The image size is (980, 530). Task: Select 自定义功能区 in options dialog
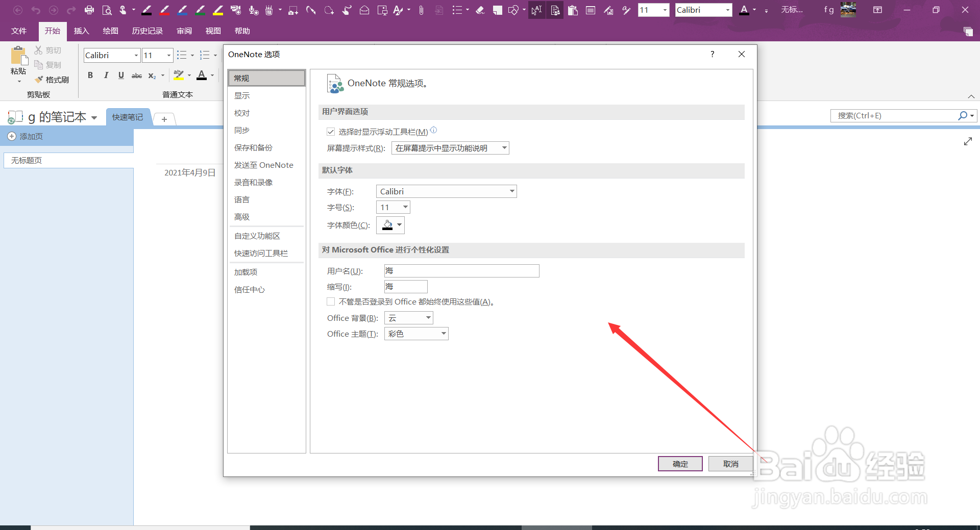(x=266, y=236)
